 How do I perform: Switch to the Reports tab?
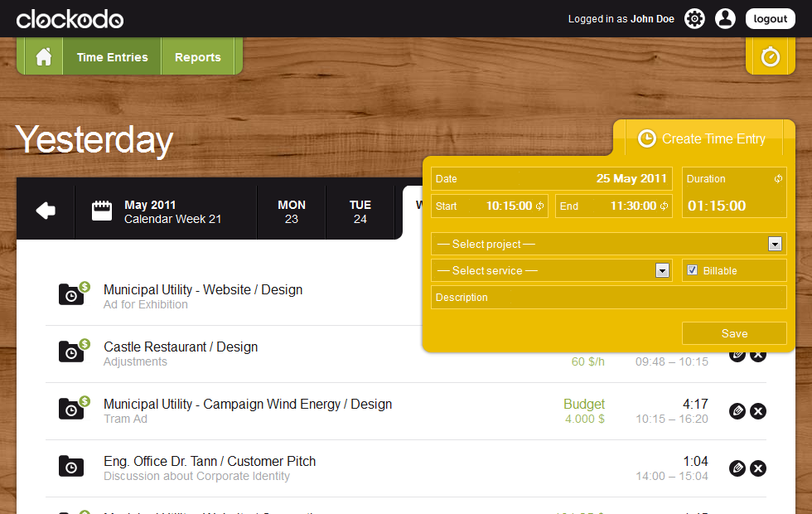tap(198, 57)
